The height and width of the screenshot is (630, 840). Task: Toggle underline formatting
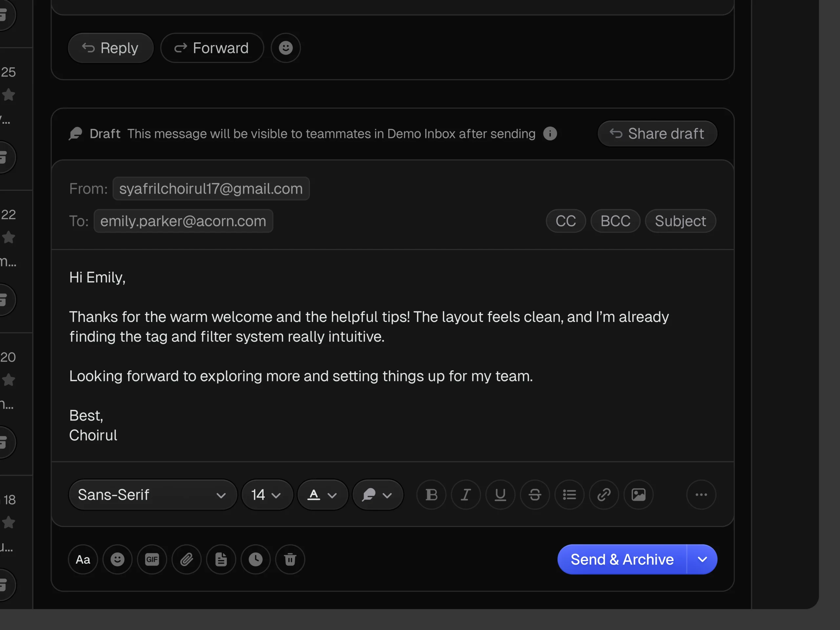click(x=500, y=495)
